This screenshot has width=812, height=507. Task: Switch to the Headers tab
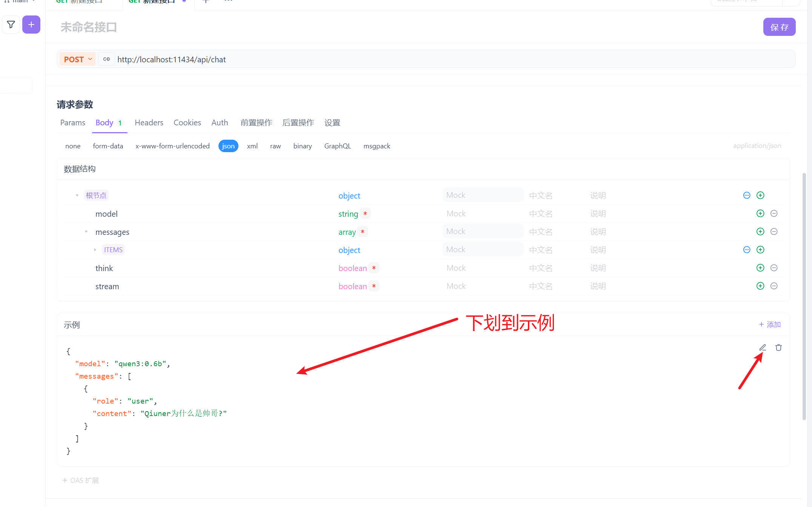(x=149, y=123)
